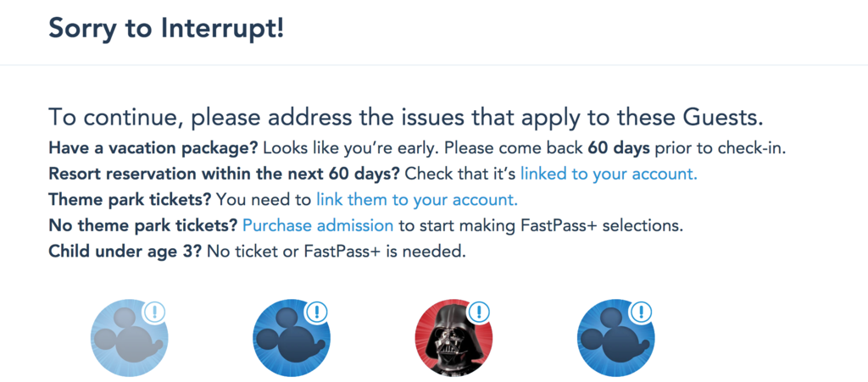Click the 'Sorry to Interrupt!' heading

pos(166,28)
